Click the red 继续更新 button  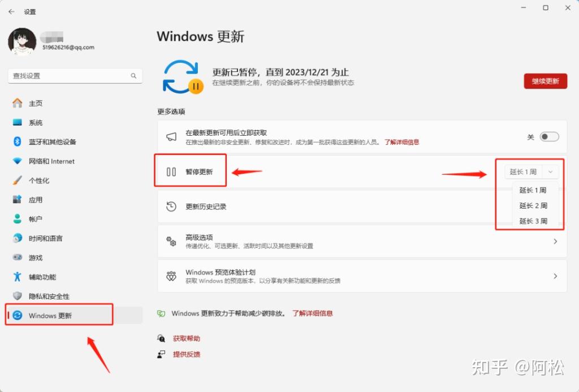tap(546, 81)
